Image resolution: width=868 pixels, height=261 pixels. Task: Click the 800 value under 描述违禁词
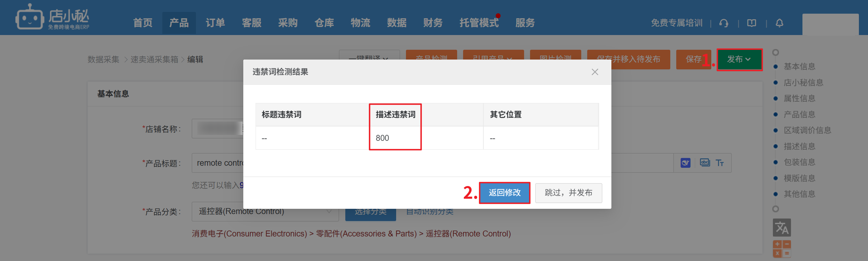(382, 138)
